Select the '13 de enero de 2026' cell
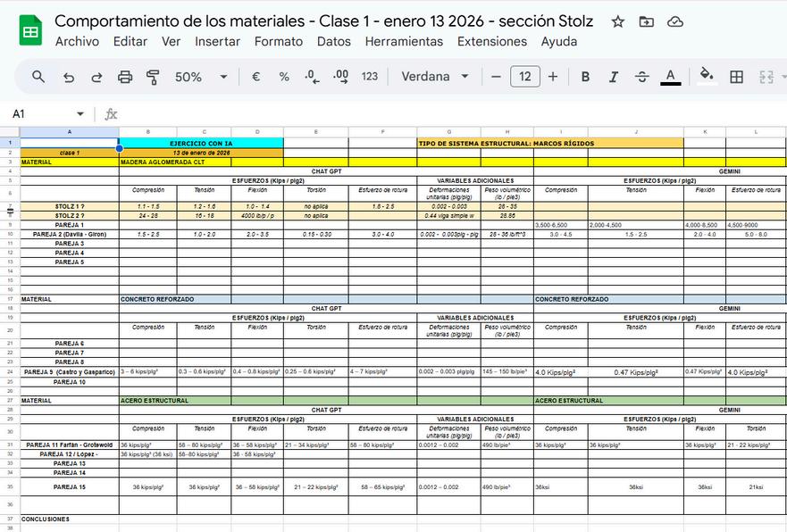This screenshot has height=532, width=787. click(201, 153)
